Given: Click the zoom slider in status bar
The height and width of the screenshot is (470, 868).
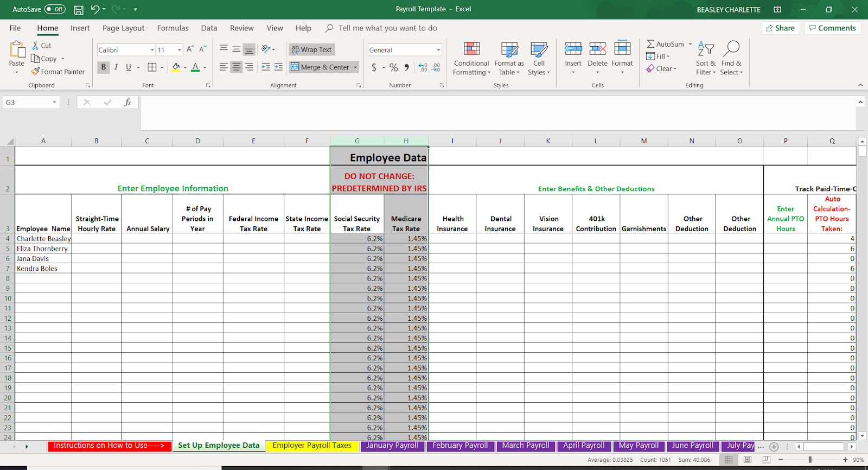Looking at the screenshot, I should 810,460.
